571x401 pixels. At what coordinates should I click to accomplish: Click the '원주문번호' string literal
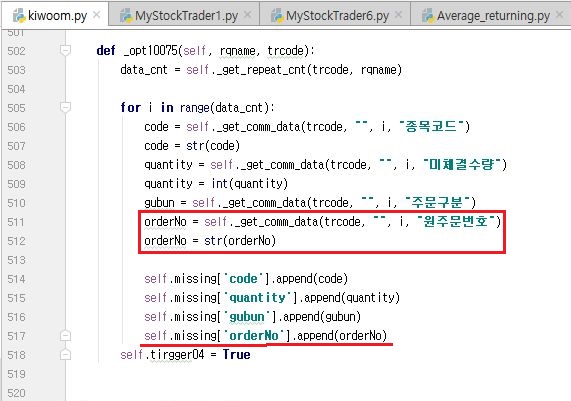(x=456, y=221)
